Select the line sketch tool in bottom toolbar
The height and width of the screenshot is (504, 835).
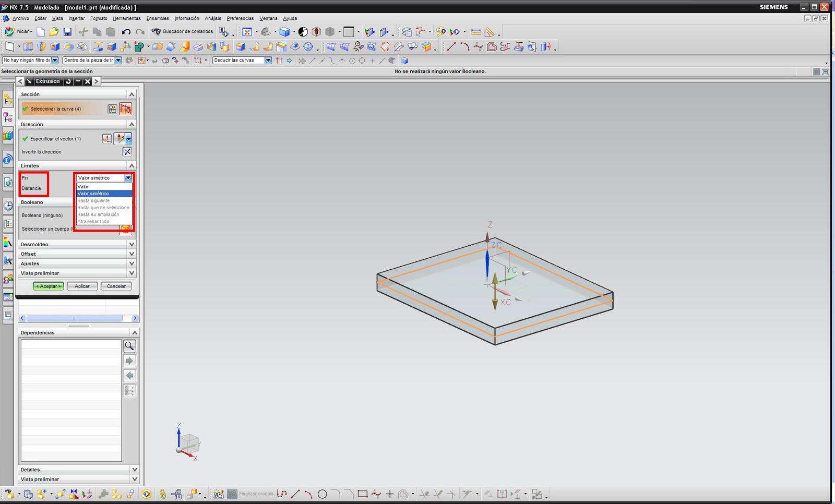[295, 494]
